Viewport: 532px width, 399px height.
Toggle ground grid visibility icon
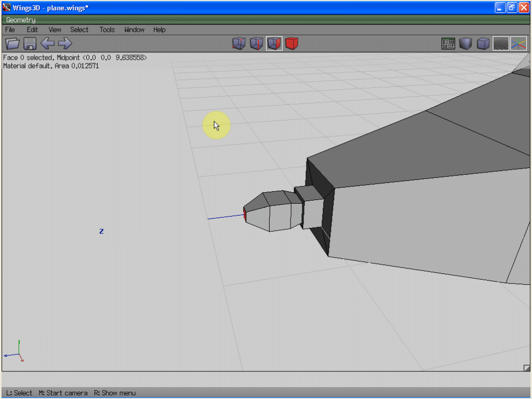501,44
